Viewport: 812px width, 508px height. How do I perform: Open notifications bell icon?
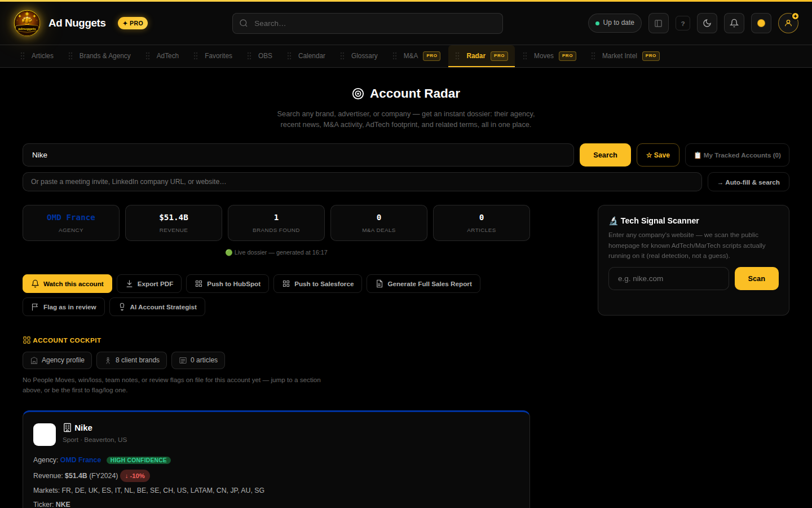[734, 23]
